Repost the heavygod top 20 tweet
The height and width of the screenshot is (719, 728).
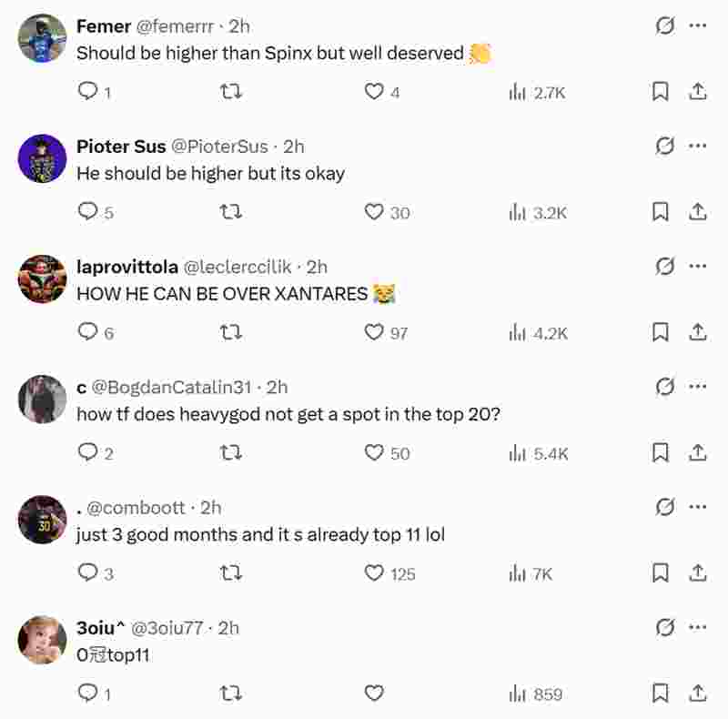coord(231,452)
